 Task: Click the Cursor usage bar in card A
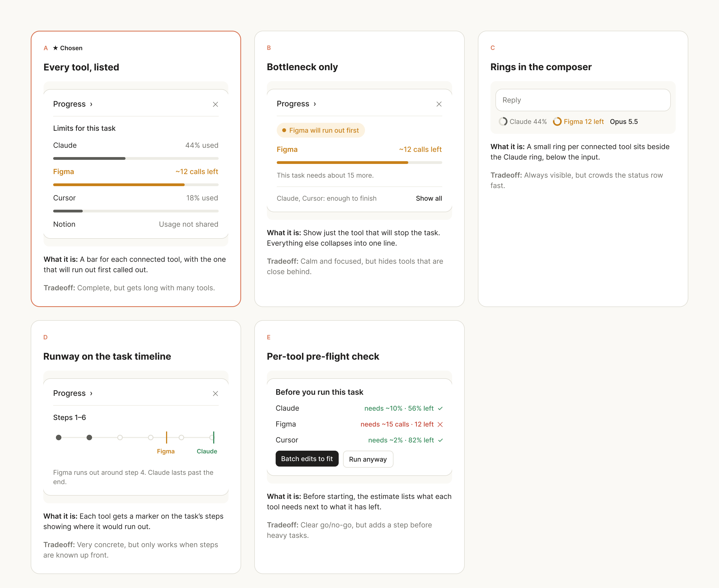point(136,211)
